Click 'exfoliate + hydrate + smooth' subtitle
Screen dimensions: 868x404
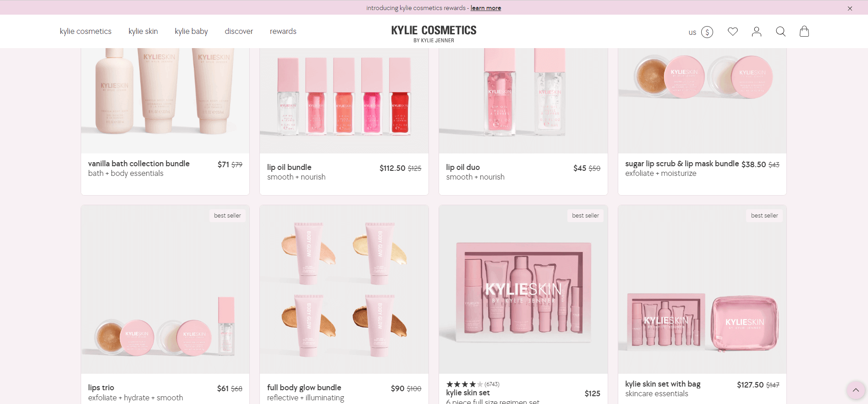[135, 398]
